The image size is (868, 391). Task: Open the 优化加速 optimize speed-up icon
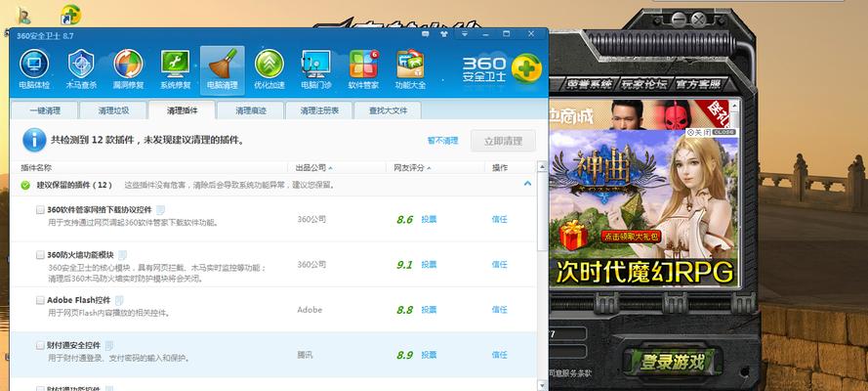(x=269, y=69)
